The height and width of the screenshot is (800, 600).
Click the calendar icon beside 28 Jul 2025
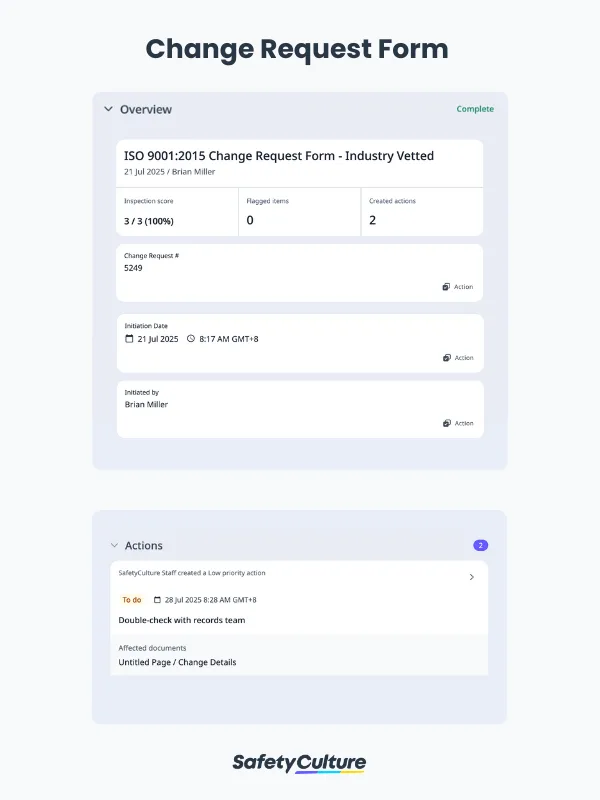(156, 599)
